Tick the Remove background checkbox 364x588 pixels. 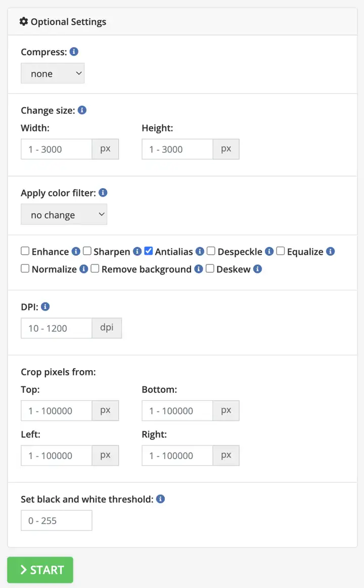pyautogui.click(x=95, y=268)
